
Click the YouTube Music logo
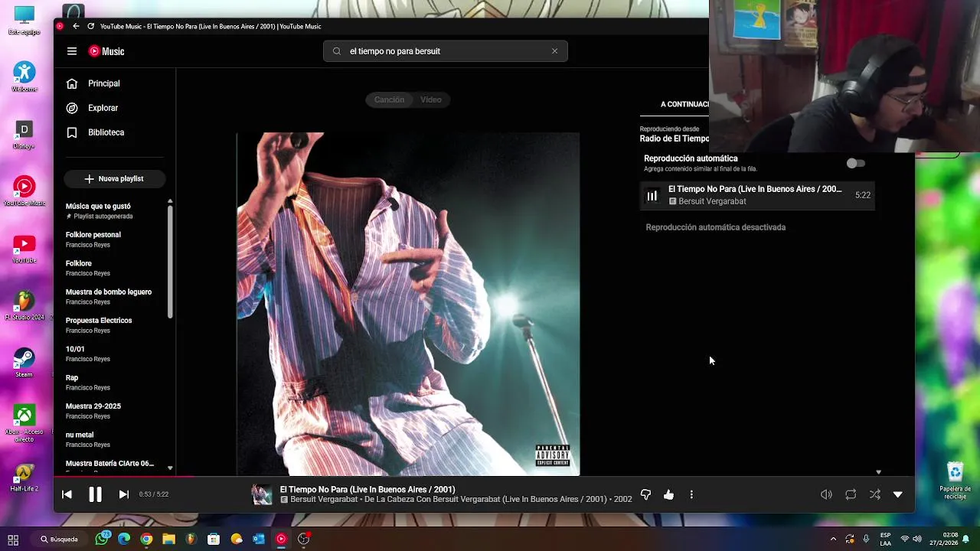106,51
